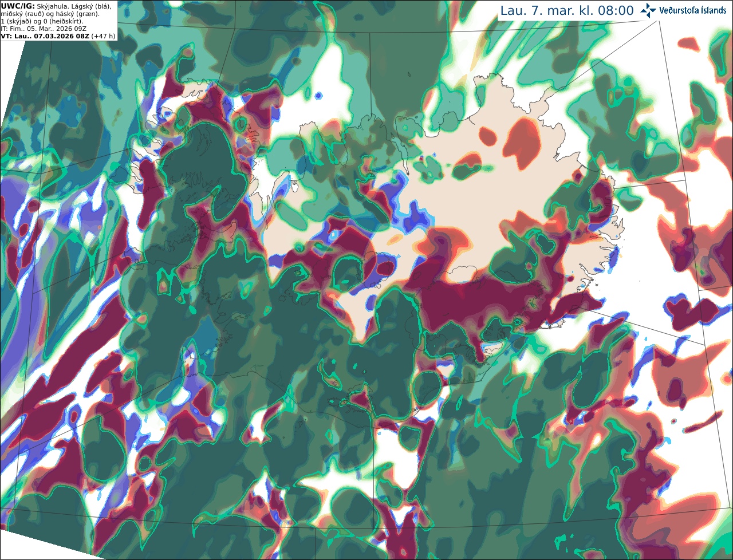Select the 'Lau. 7. mar. kl. 08:00' timestamp
The image size is (733, 560).
click(x=567, y=10)
